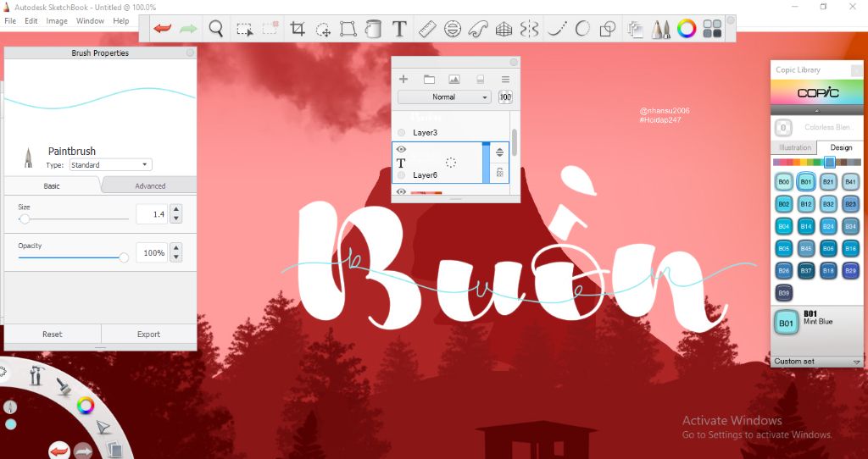
Task: Select the Crop tool
Action: click(298, 29)
